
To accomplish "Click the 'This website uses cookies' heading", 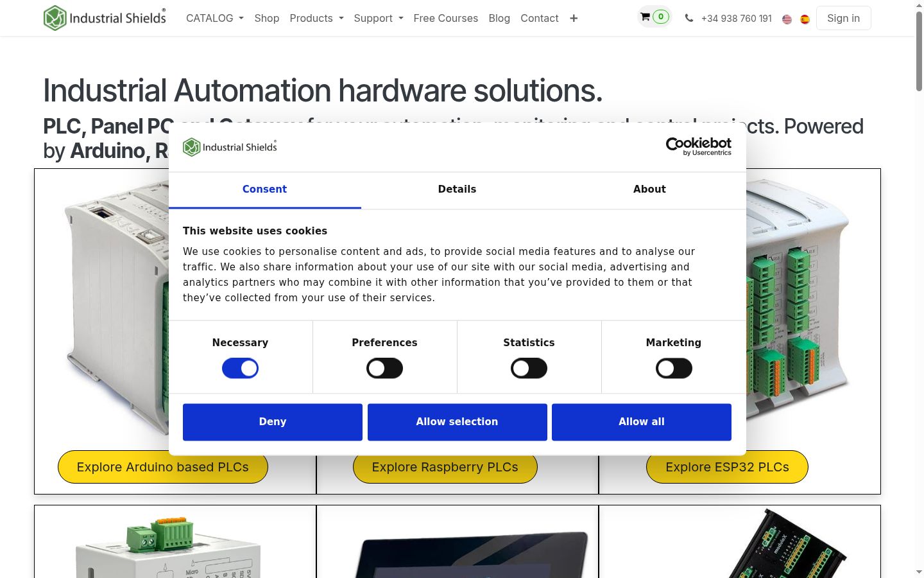I will click(255, 231).
